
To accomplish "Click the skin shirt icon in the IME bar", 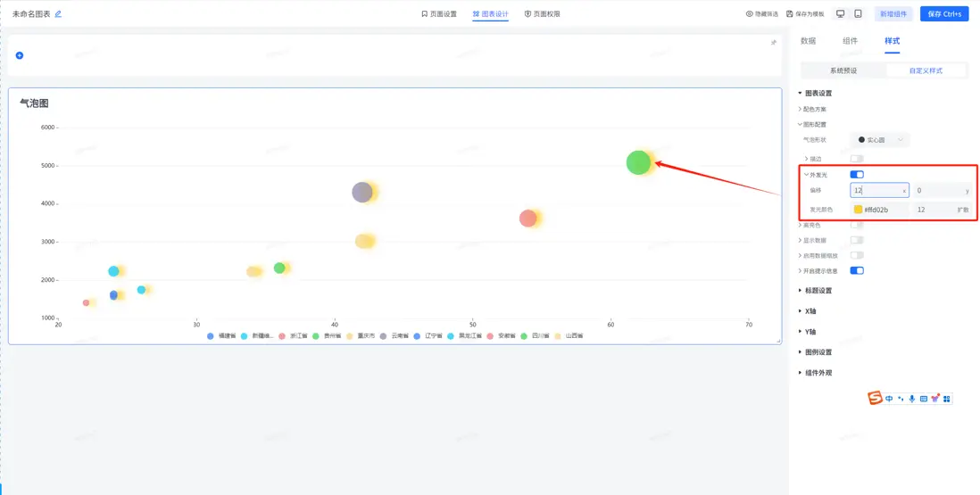I will point(935,399).
